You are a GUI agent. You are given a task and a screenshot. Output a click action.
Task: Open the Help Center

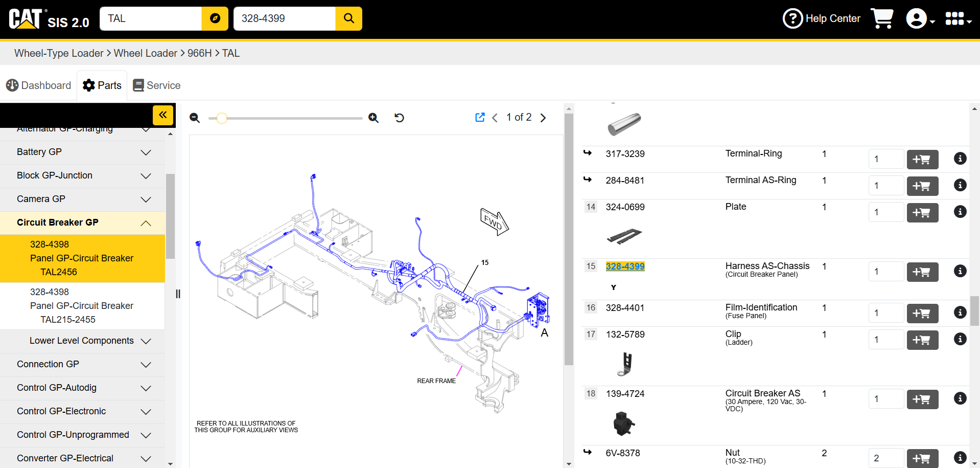coord(822,19)
